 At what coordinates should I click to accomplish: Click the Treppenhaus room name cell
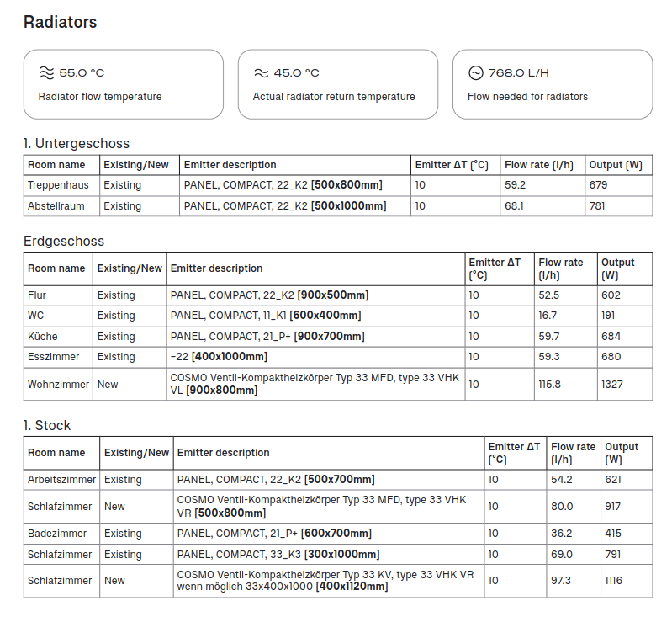56,185
